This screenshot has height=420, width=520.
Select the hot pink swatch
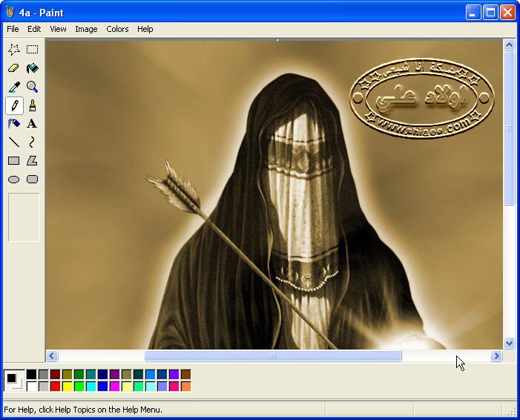pyautogui.click(x=174, y=387)
